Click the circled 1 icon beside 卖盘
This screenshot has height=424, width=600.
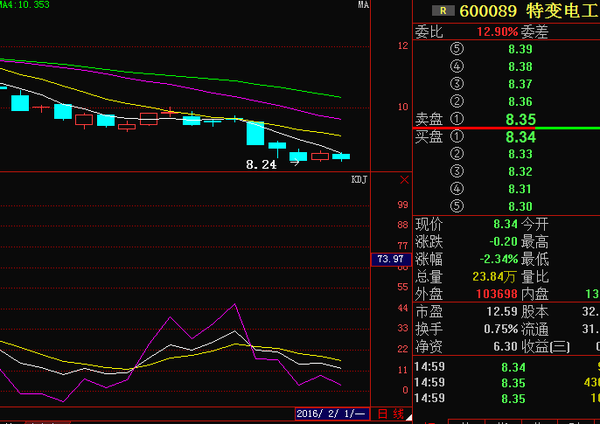(x=457, y=119)
